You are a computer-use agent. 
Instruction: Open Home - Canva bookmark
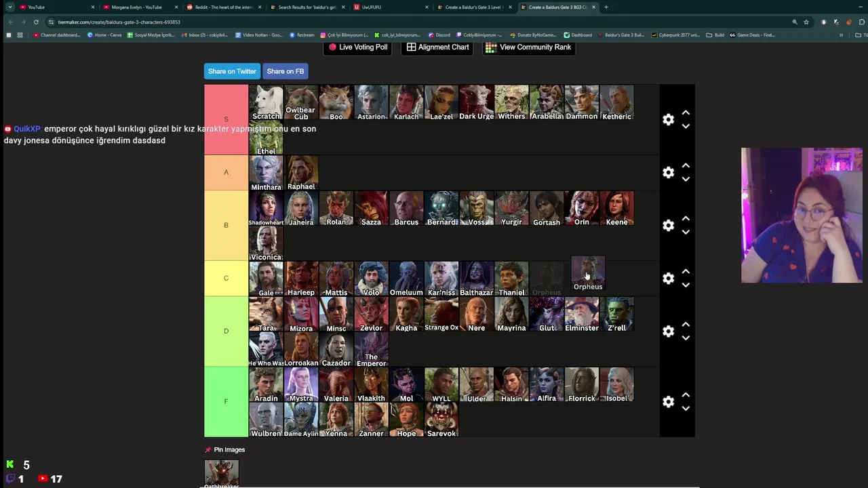click(104, 35)
